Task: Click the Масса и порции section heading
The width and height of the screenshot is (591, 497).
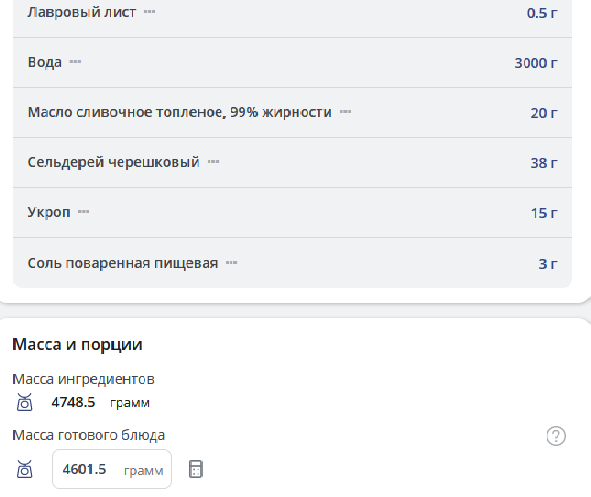Action: [x=77, y=344]
